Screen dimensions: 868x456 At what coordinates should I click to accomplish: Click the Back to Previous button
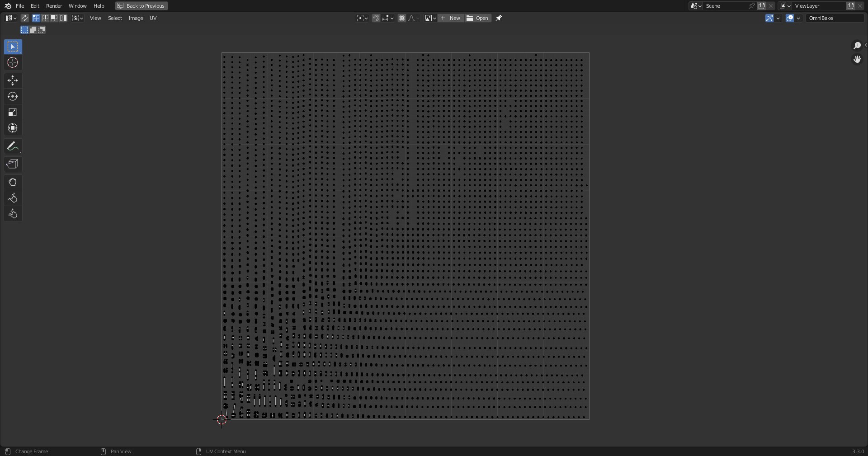pyautogui.click(x=141, y=6)
